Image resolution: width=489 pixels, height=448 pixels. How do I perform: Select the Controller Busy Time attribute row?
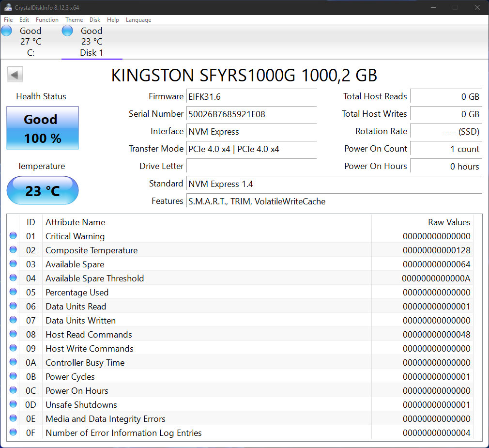tap(240, 363)
